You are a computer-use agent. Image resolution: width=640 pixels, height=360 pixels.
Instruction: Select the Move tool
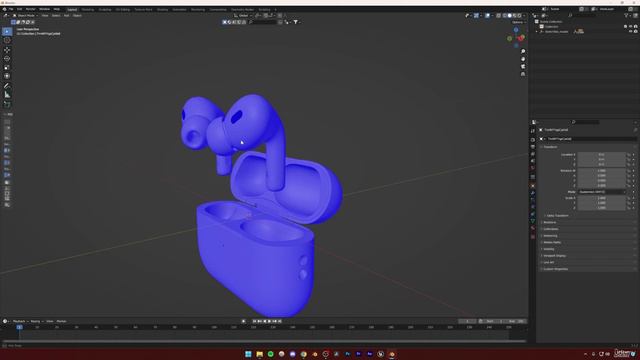7,50
